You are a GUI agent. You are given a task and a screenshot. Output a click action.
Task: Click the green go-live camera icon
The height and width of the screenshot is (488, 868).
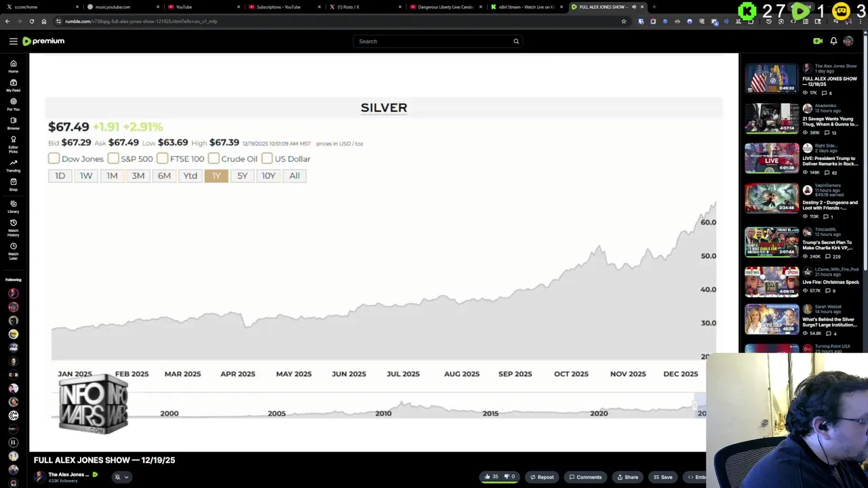click(818, 41)
